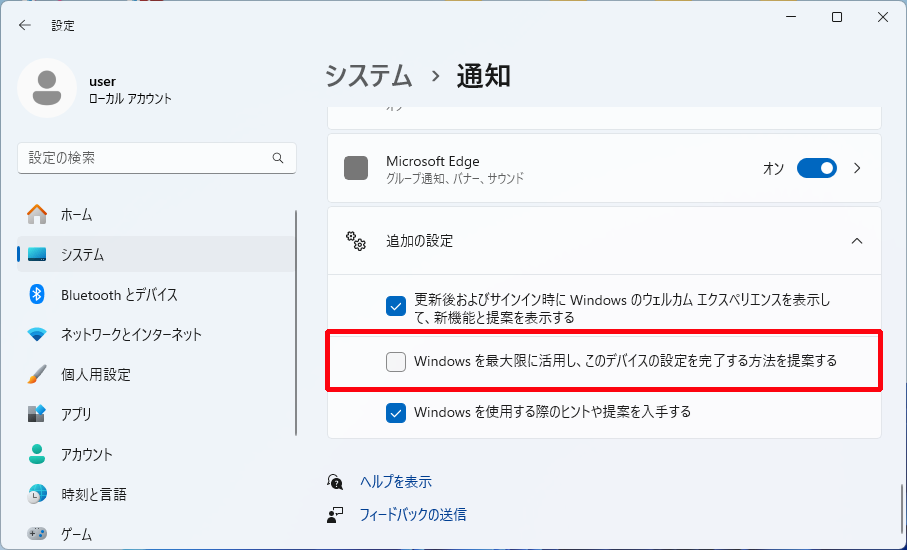Click the Microsoft Edge app icon
The width and height of the screenshot is (907, 550).
pyautogui.click(x=356, y=168)
